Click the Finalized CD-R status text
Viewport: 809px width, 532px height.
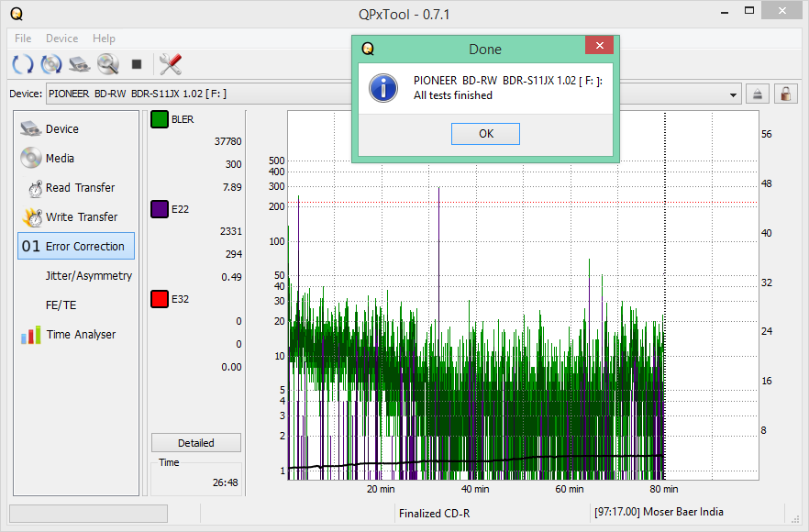point(434,514)
